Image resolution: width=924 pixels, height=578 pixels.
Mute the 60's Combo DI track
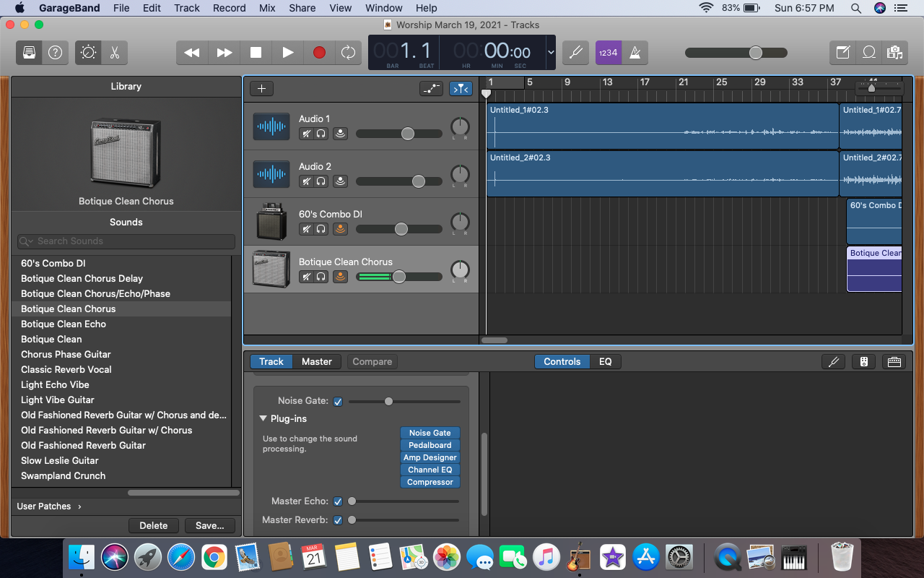pyautogui.click(x=306, y=229)
